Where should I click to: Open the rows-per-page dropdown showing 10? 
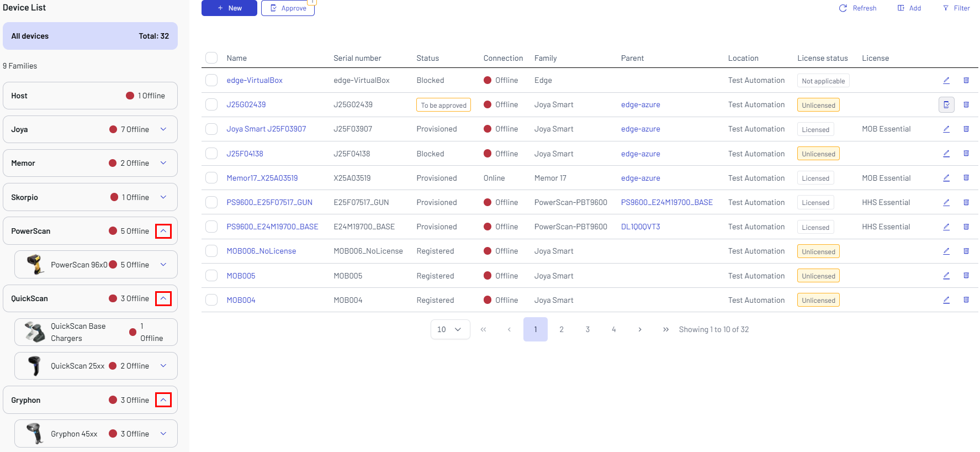(450, 329)
